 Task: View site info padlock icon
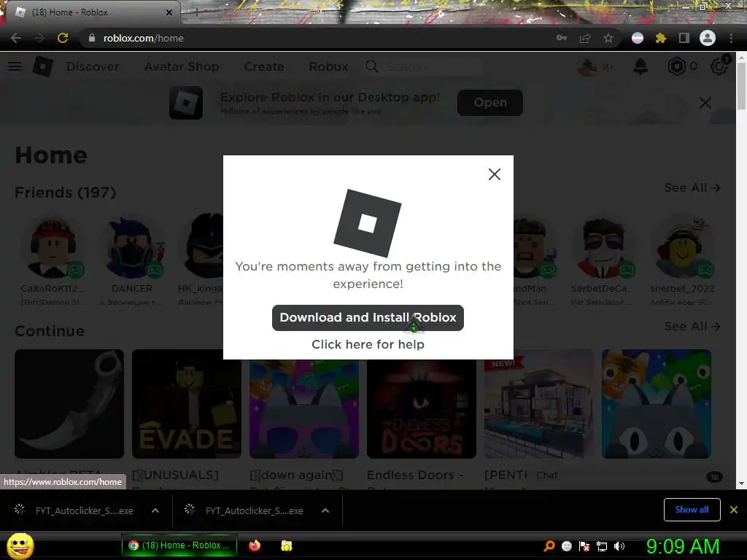tap(92, 38)
